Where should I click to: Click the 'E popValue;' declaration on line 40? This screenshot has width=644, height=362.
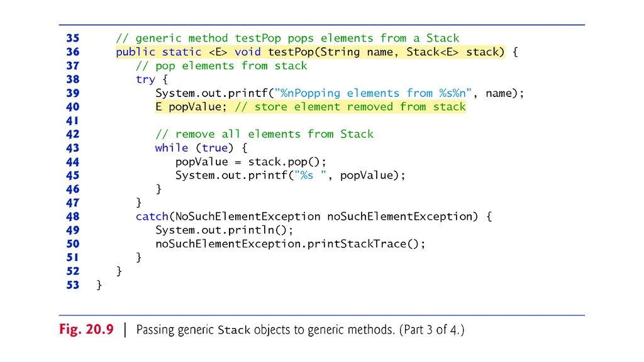(x=191, y=107)
